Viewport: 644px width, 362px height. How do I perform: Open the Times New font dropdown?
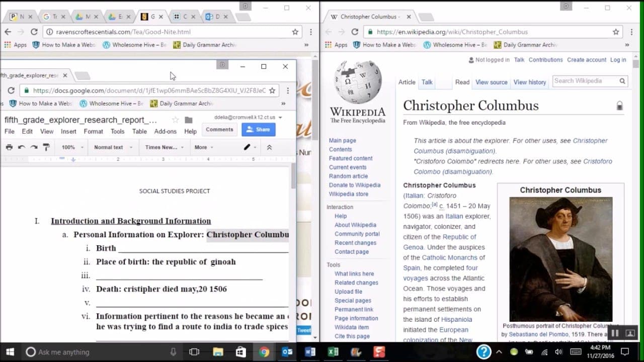coord(165,147)
